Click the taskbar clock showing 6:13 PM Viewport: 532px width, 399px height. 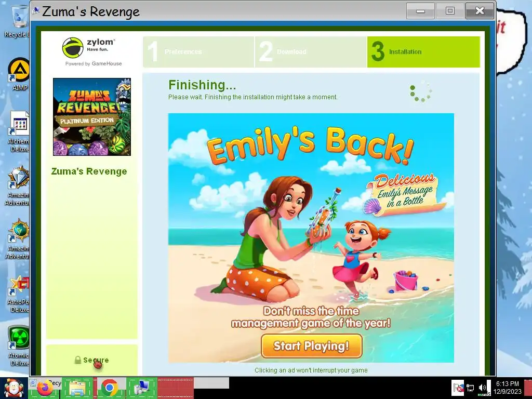(507, 388)
